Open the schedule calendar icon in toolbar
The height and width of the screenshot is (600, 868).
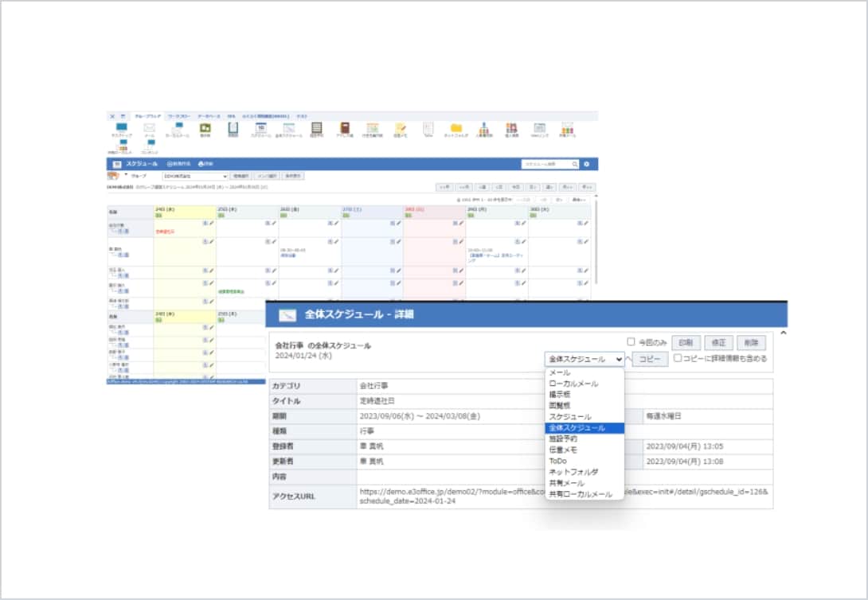pyautogui.click(x=260, y=128)
